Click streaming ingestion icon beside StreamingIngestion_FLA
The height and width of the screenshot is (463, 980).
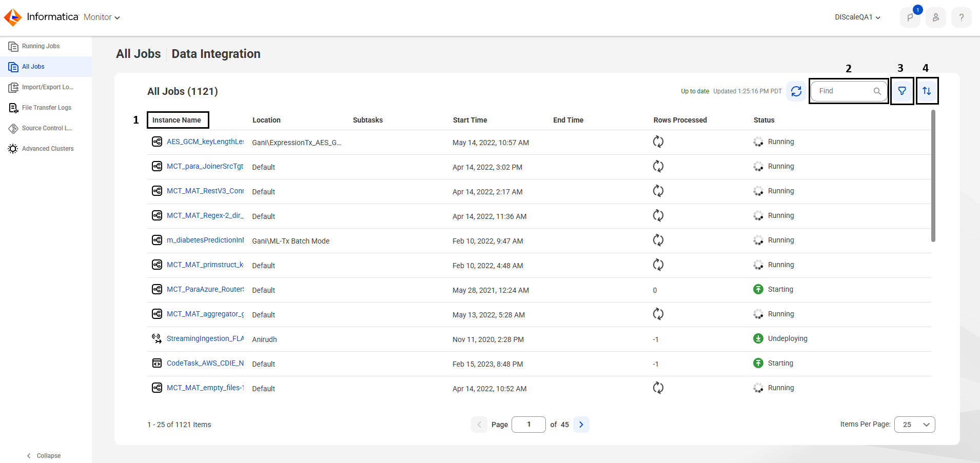[x=157, y=338]
